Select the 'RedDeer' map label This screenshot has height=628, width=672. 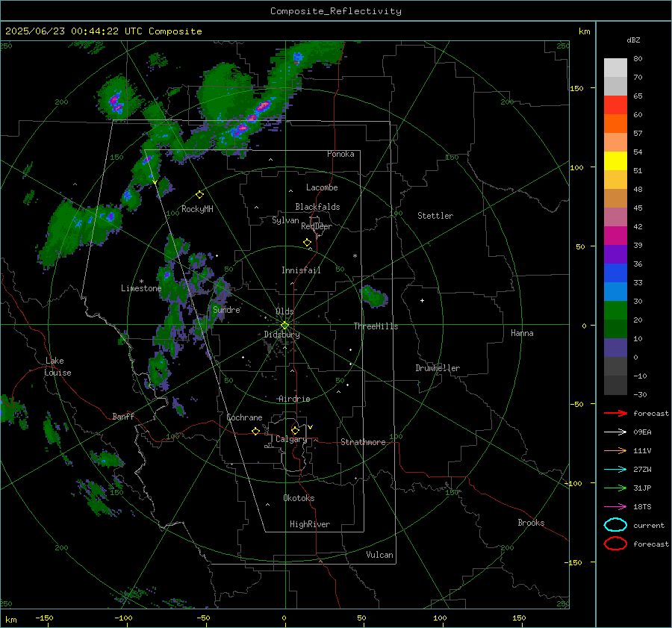(317, 226)
